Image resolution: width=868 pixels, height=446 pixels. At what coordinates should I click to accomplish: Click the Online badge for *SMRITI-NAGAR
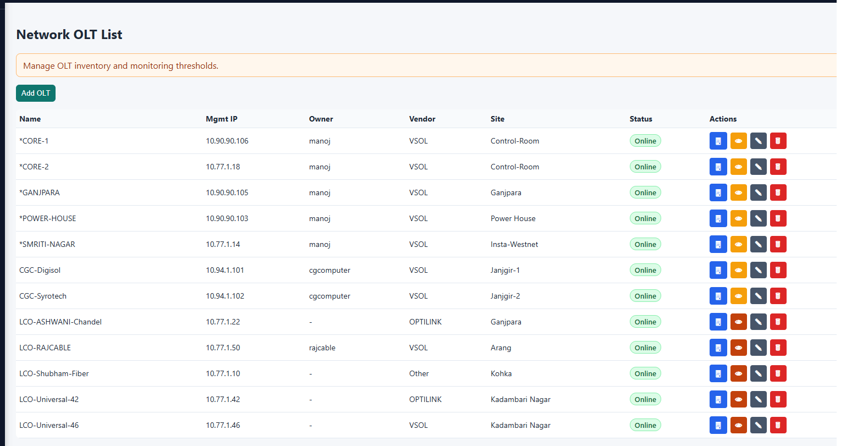645,244
